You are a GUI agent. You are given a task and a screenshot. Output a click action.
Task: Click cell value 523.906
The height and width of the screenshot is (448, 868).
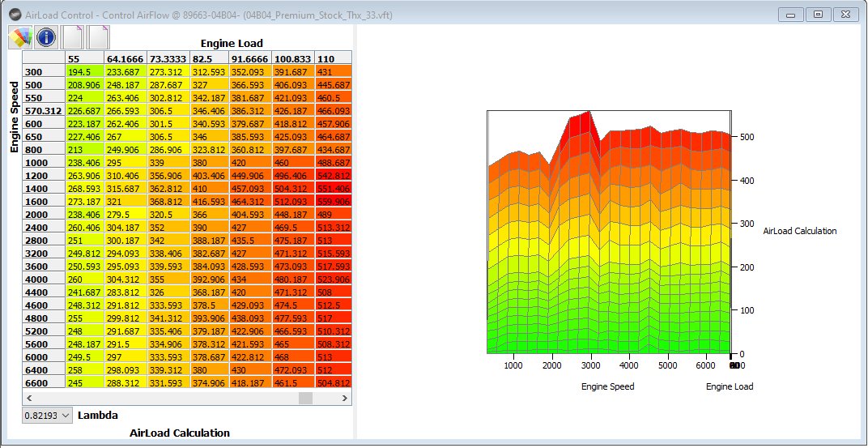click(333, 279)
